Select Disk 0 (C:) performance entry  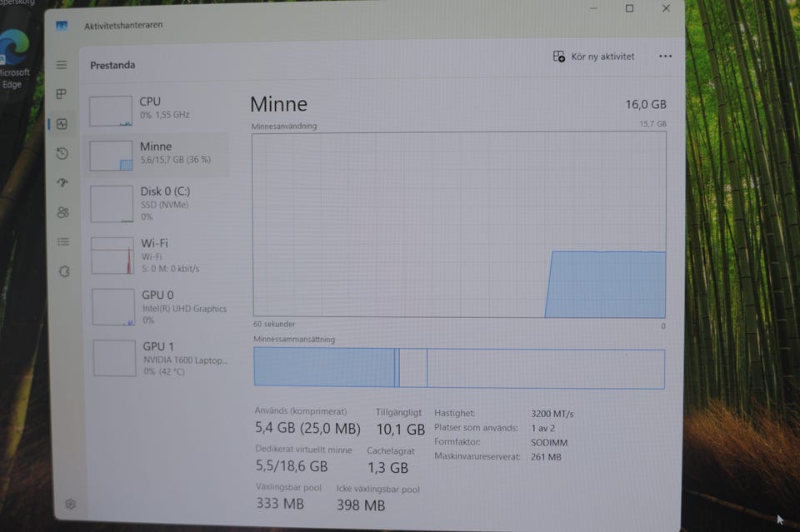(x=157, y=204)
